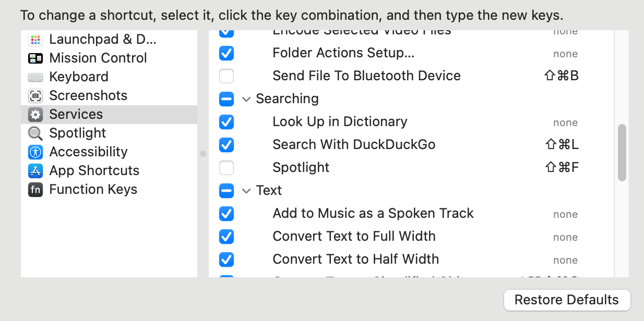Collapse the Text section chevron

click(246, 191)
